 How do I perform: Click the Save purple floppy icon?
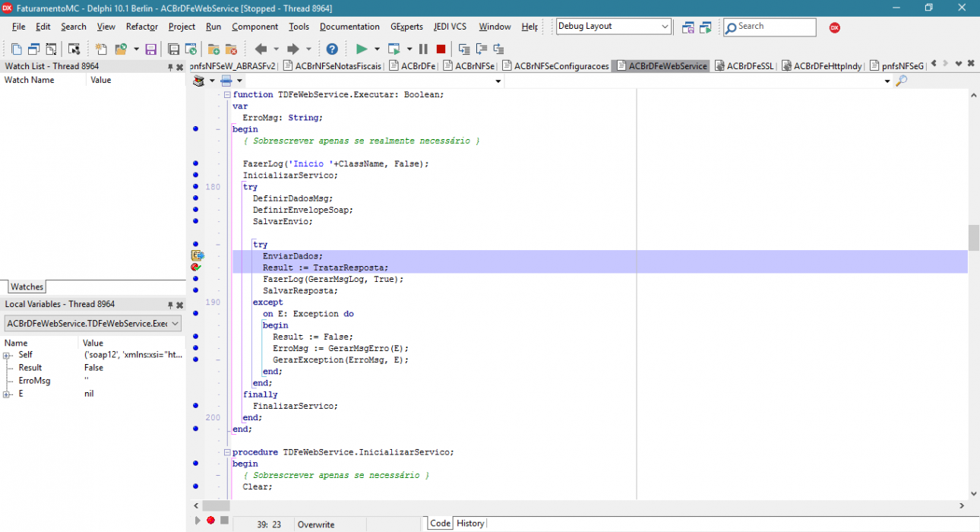[x=150, y=49]
